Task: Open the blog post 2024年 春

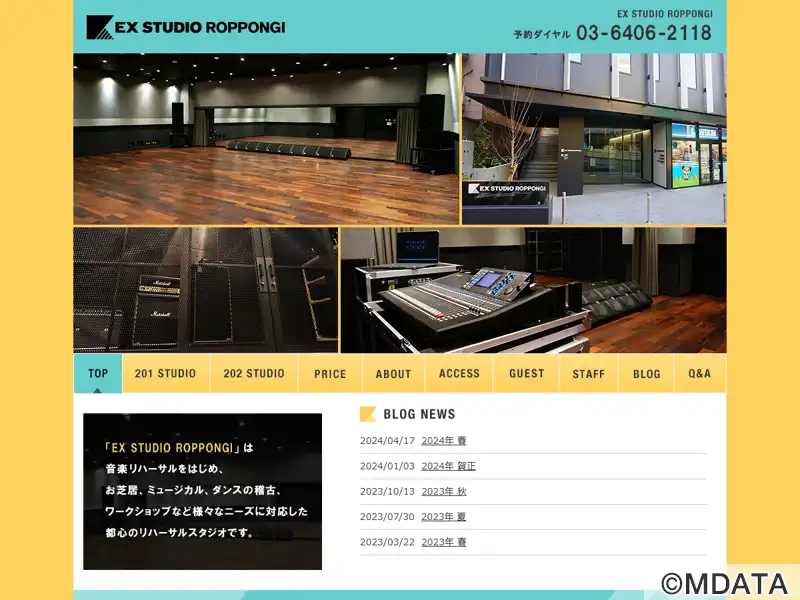Action: 444,441
